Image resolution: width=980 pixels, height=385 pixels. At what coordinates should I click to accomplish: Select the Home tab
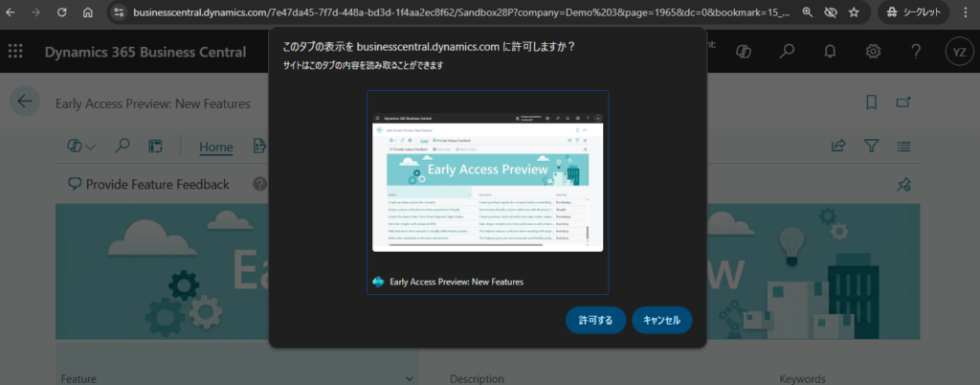(215, 147)
